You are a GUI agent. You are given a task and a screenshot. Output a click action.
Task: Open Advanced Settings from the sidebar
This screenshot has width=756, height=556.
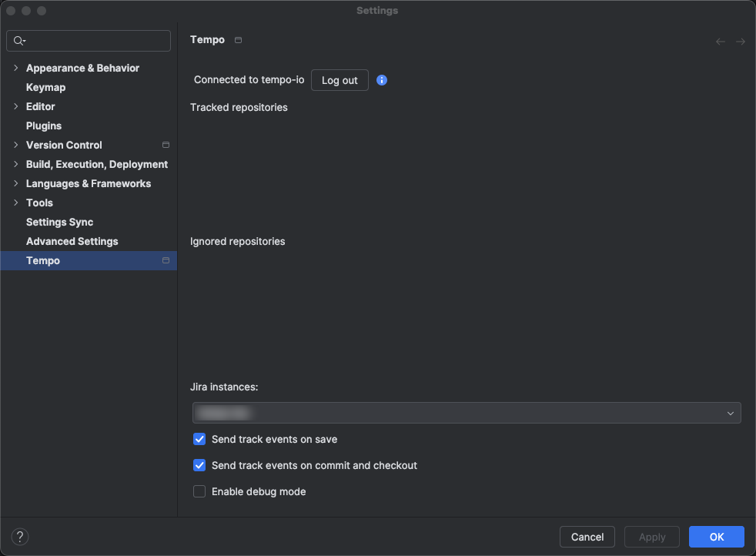[72, 241]
